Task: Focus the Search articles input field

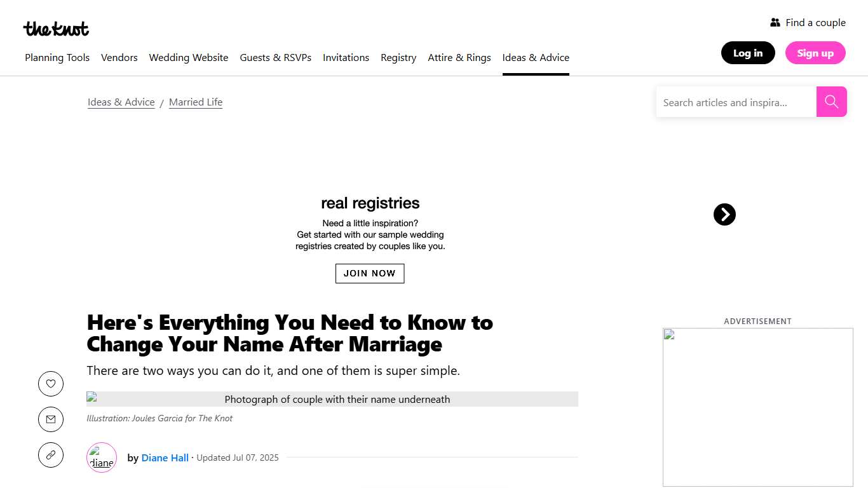Action: tap(736, 102)
